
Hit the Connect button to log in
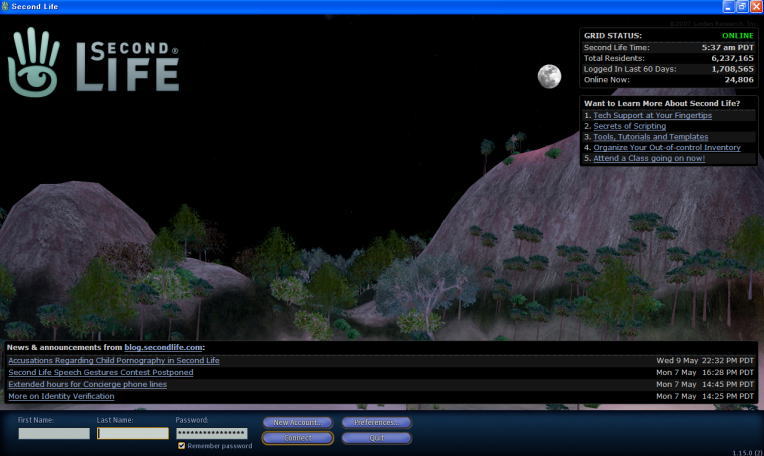pyautogui.click(x=297, y=438)
